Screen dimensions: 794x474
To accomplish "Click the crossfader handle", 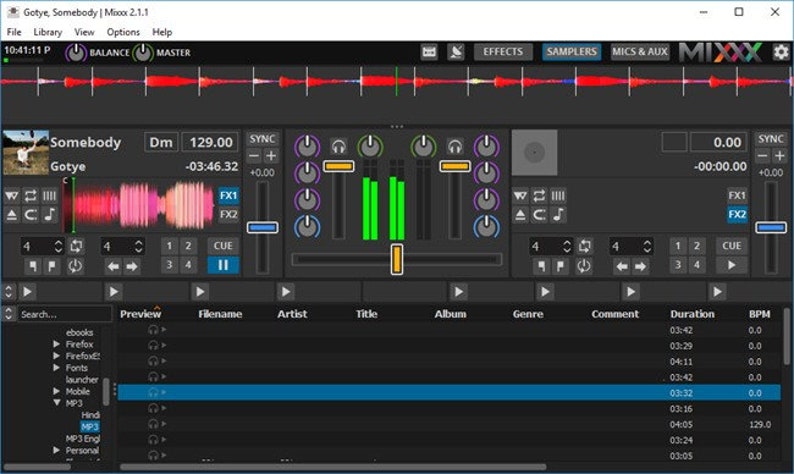I will click(x=397, y=259).
